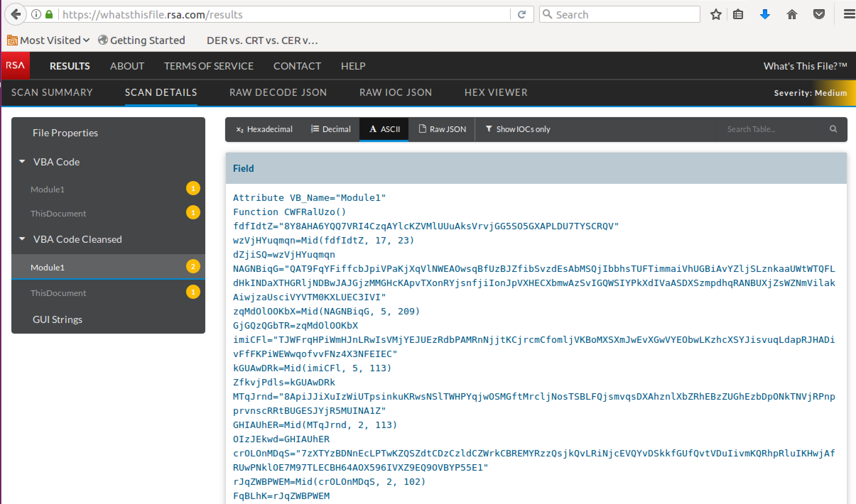Switch view to Hexadecimal

click(x=264, y=129)
